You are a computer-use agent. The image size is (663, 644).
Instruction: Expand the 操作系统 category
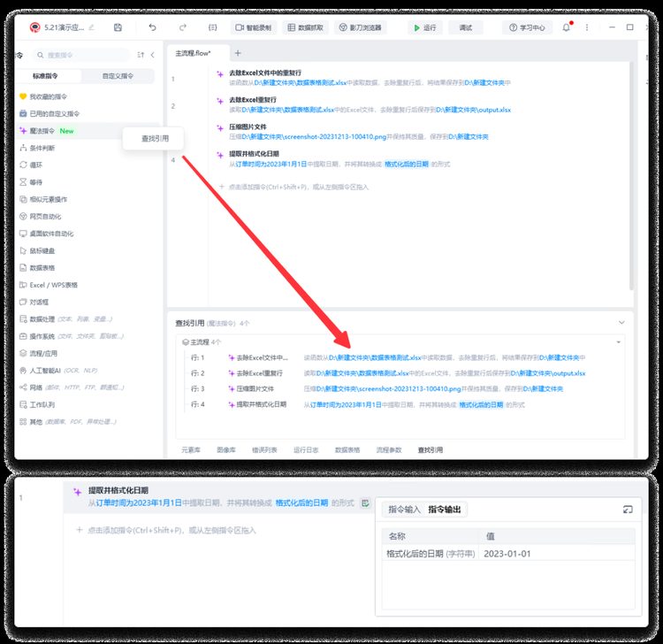72,336
